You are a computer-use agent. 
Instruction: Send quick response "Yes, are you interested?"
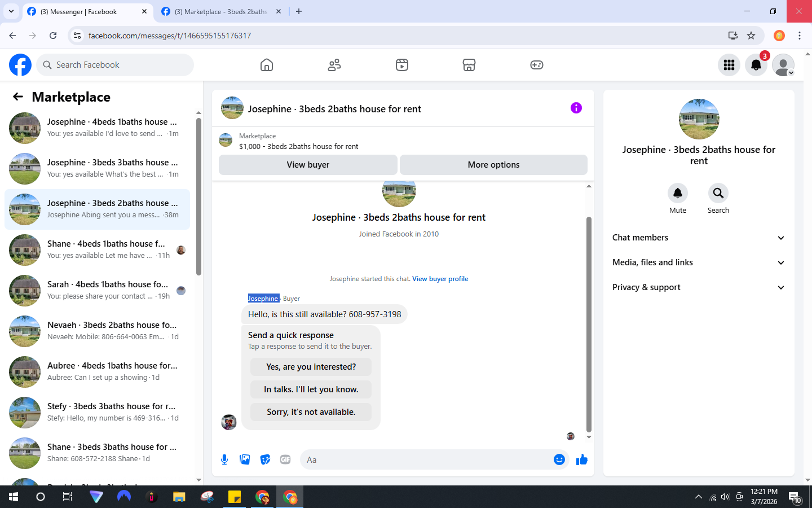[x=311, y=367]
